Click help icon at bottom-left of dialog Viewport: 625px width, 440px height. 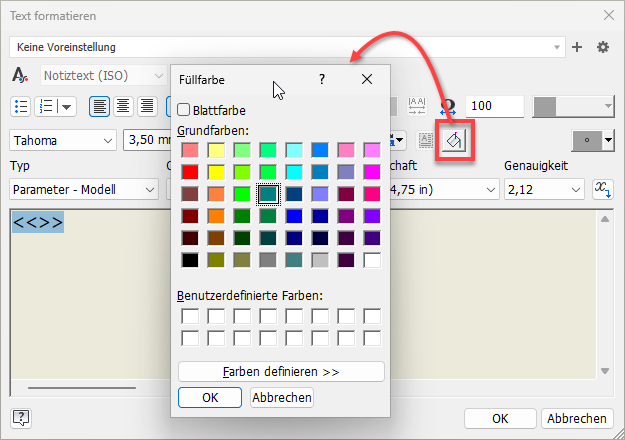pyautogui.click(x=21, y=418)
